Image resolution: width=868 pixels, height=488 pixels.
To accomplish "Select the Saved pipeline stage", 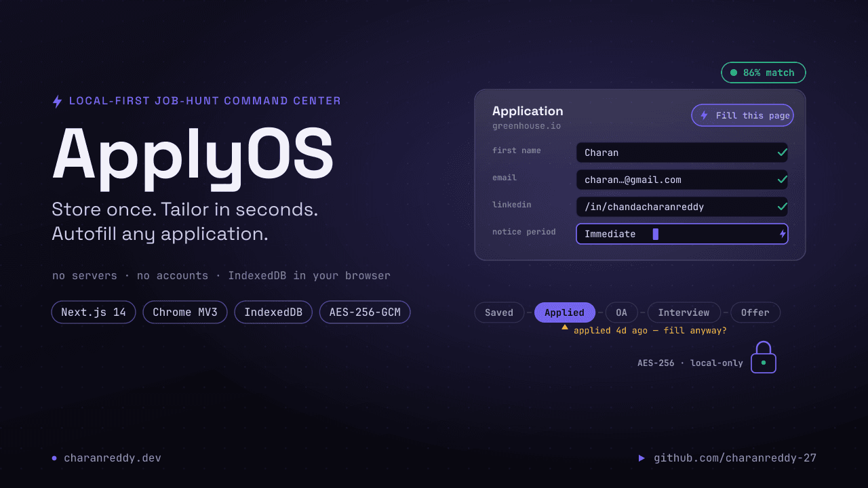I will click(x=499, y=312).
